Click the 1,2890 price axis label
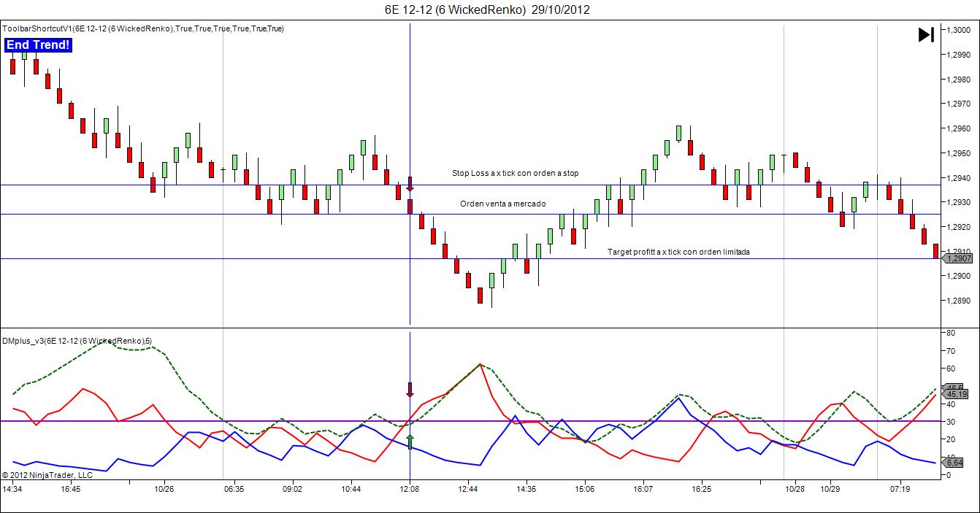The width and height of the screenshot is (980, 513). pos(959,301)
